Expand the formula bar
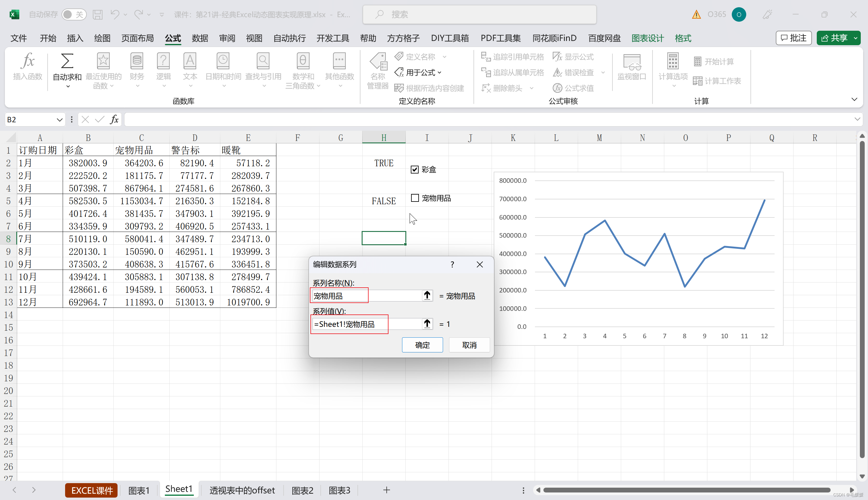The image size is (868, 500). (857, 120)
